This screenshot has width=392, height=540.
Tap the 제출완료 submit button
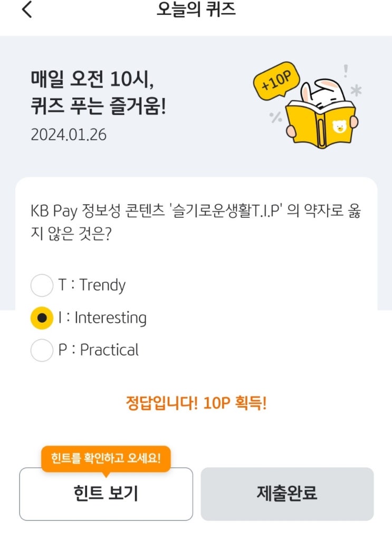(x=288, y=494)
